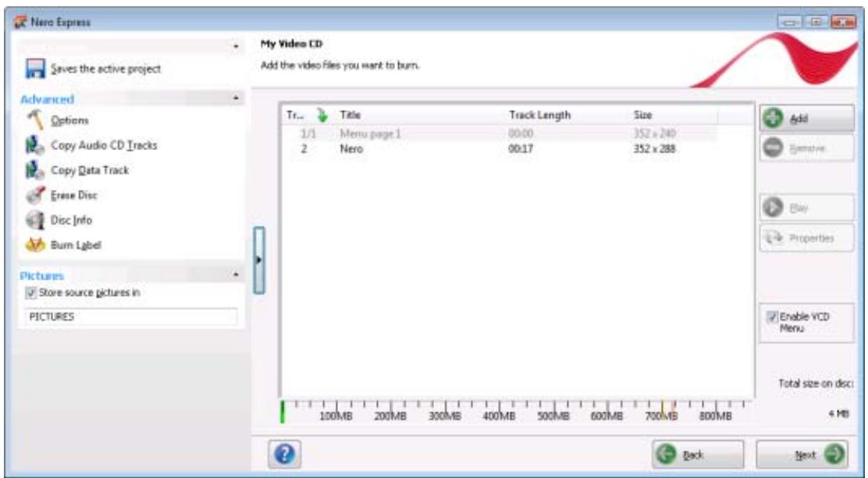Click the Copy Data Track icon
868x478 pixels.
35,170
